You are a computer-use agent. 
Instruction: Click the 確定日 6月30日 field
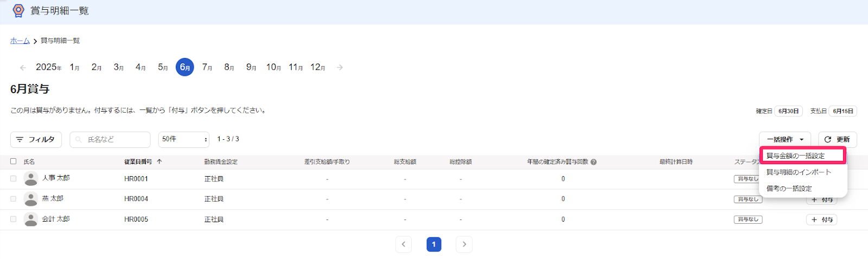pos(788,111)
